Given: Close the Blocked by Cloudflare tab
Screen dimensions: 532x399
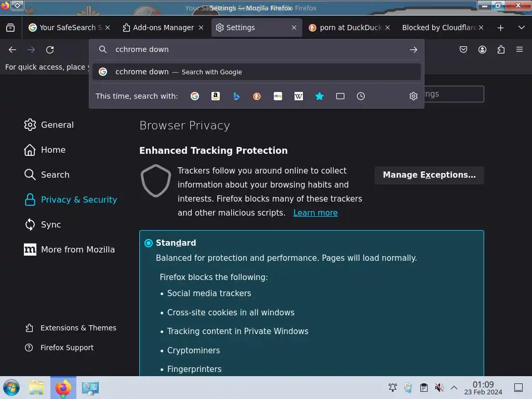Looking at the screenshot, I should [481, 28].
